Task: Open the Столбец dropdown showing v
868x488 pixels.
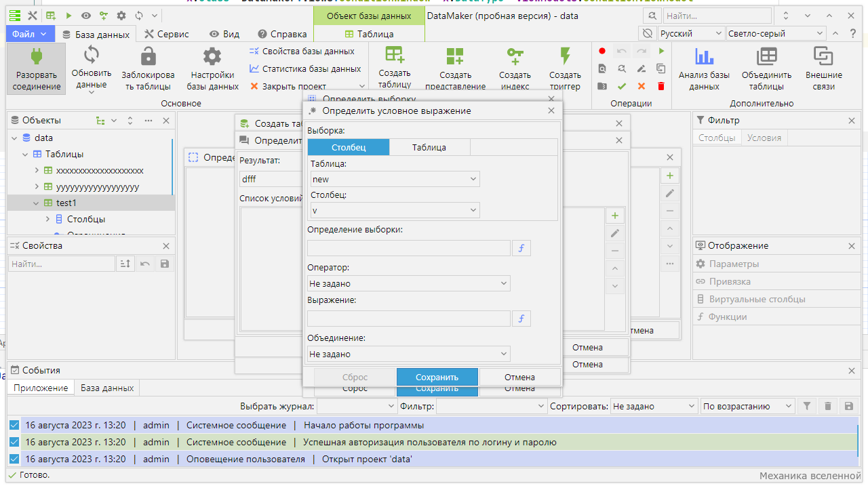Action: (395, 210)
